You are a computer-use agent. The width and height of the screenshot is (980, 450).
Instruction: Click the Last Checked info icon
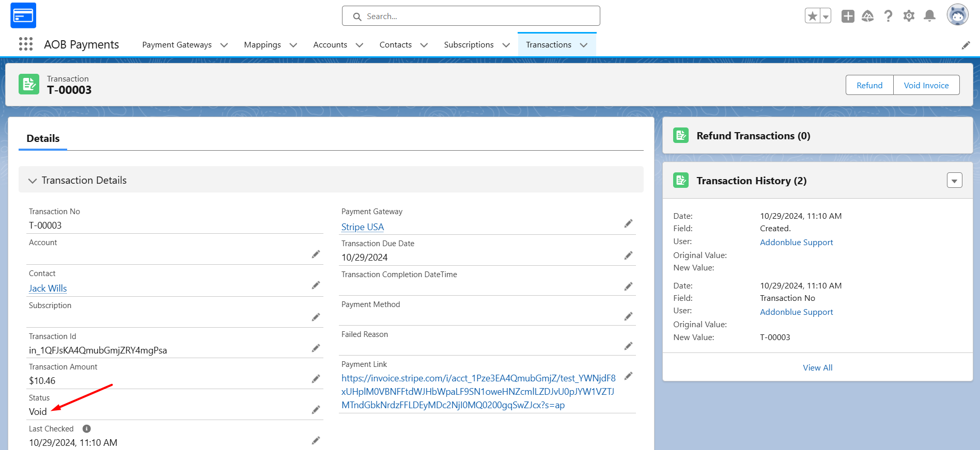coord(87,429)
